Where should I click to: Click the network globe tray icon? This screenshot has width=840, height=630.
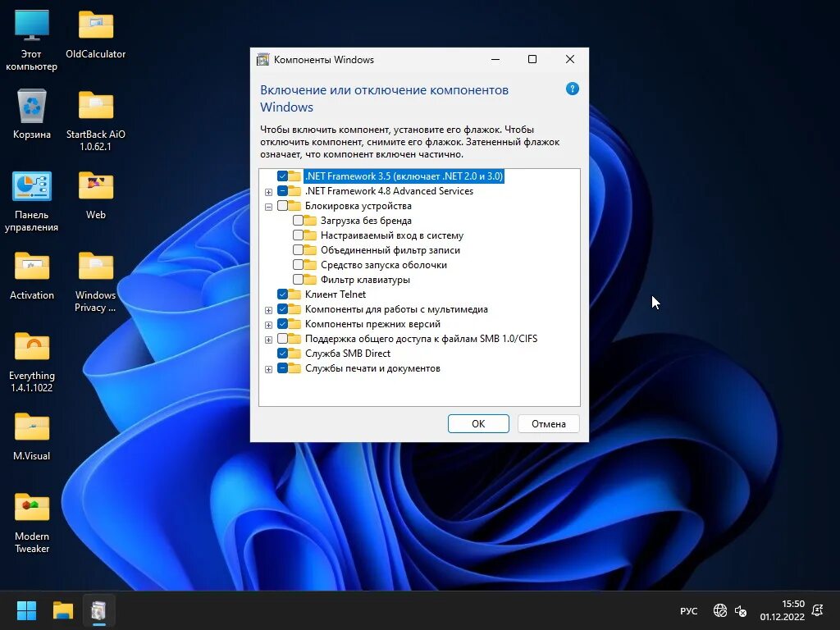point(720,610)
